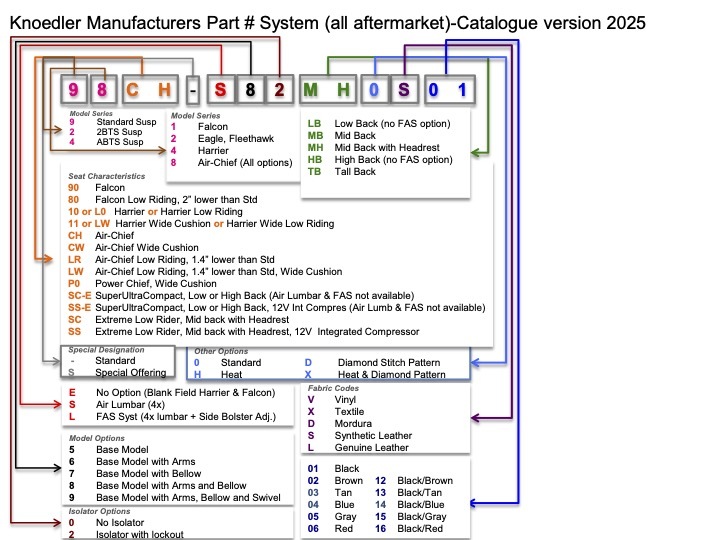Click the blue '0 1' part number box
The image size is (720, 540).
pyautogui.click(x=448, y=90)
